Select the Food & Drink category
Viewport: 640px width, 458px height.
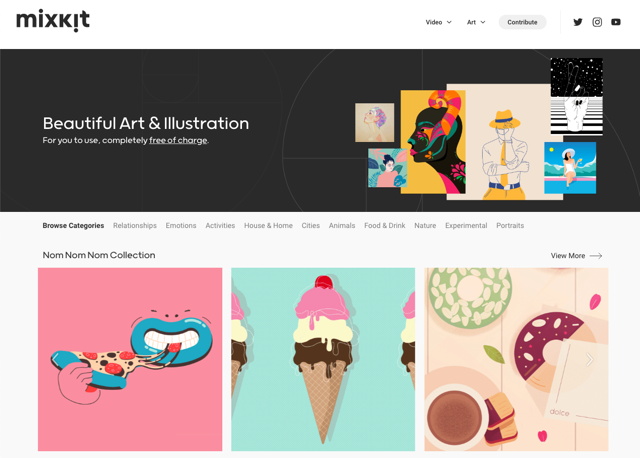[x=384, y=226]
